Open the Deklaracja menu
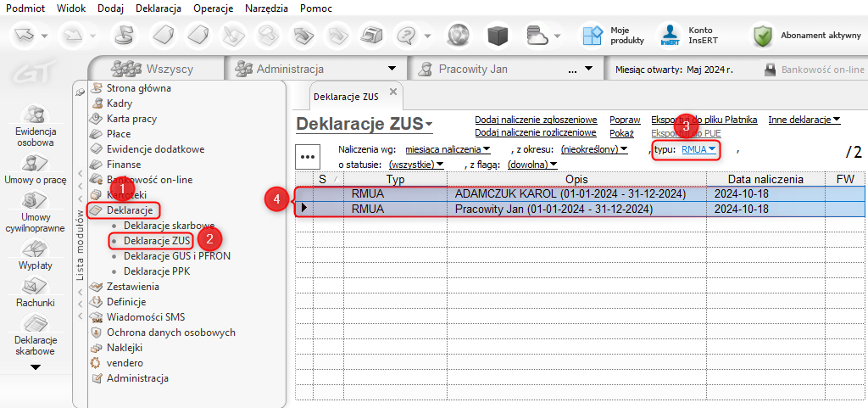 (x=159, y=8)
